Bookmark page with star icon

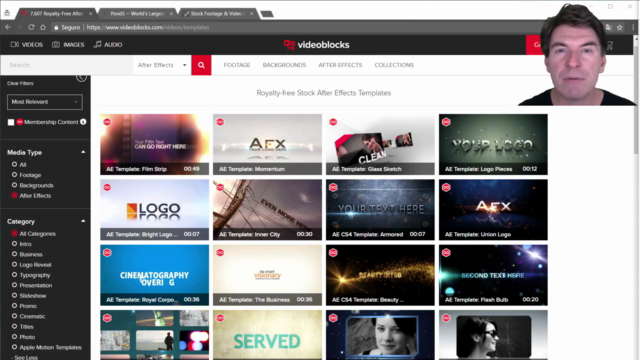620,27
